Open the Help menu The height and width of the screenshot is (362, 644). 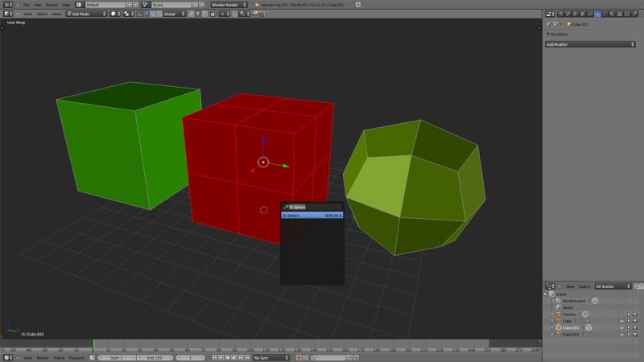pos(66,5)
